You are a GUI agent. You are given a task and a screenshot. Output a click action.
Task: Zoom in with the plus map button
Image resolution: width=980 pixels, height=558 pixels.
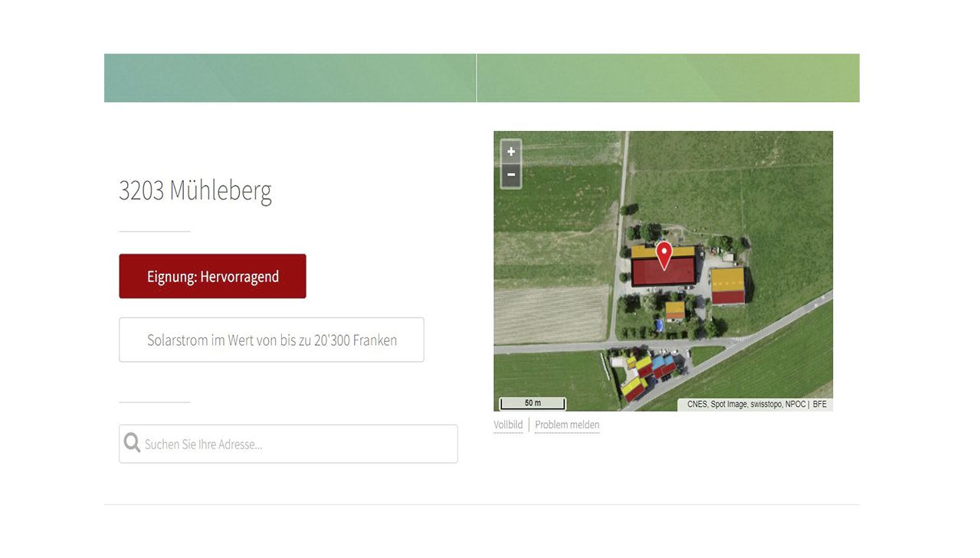(x=511, y=152)
